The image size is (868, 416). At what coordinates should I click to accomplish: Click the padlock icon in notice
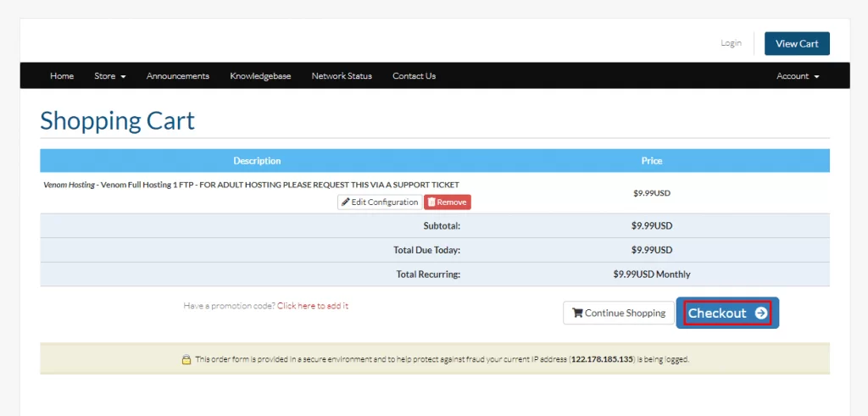186,359
